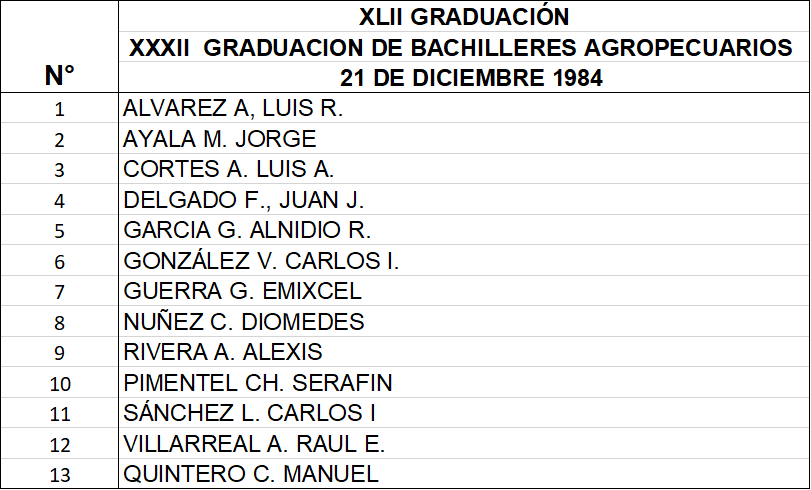Click the XLII GRADUACIÓN title cell
This screenshot has width=811, height=490.
(x=464, y=17)
